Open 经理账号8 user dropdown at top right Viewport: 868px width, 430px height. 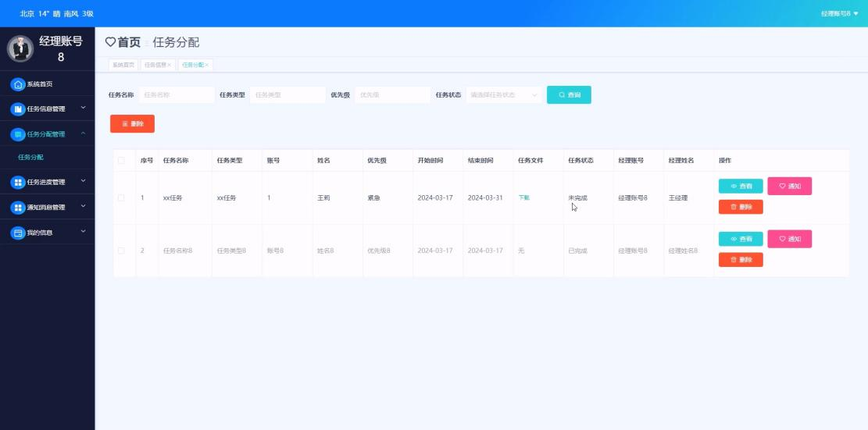click(840, 13)
